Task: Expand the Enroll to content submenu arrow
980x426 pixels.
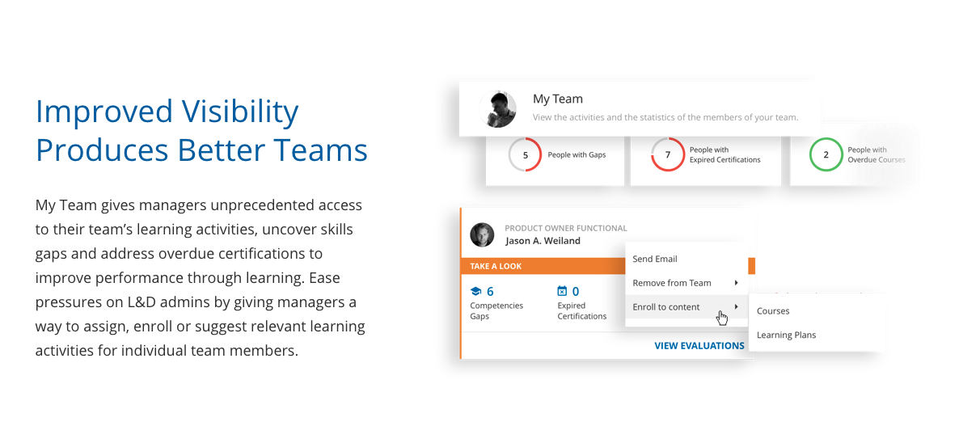Action: (x=736, y=307)
